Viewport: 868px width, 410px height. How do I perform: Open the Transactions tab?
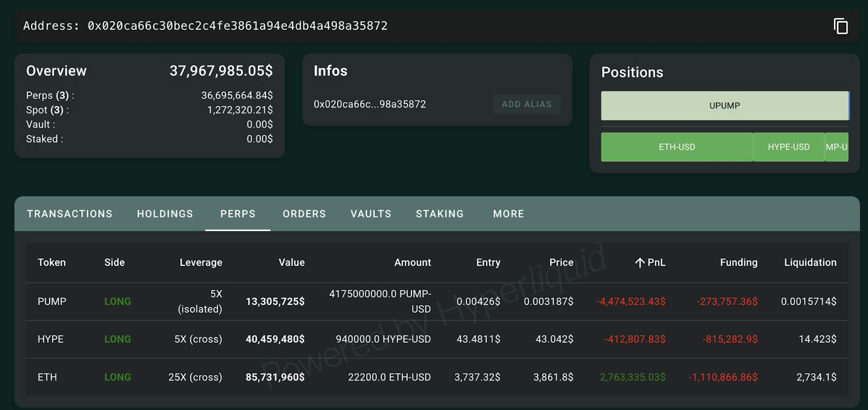click(x=69, y=214)
